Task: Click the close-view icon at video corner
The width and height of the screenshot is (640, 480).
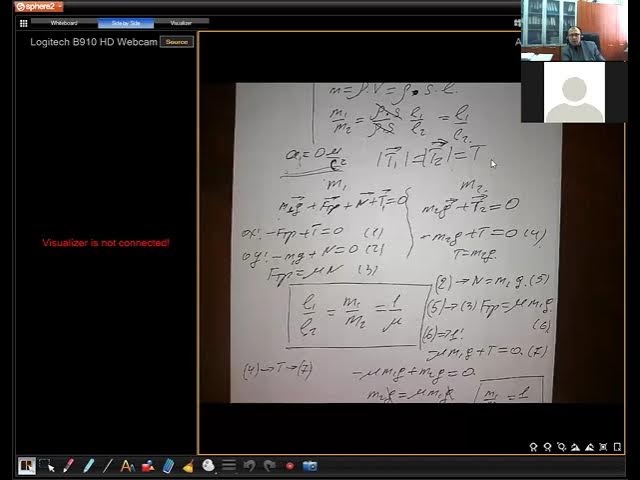Action: [x=617, y=447]
